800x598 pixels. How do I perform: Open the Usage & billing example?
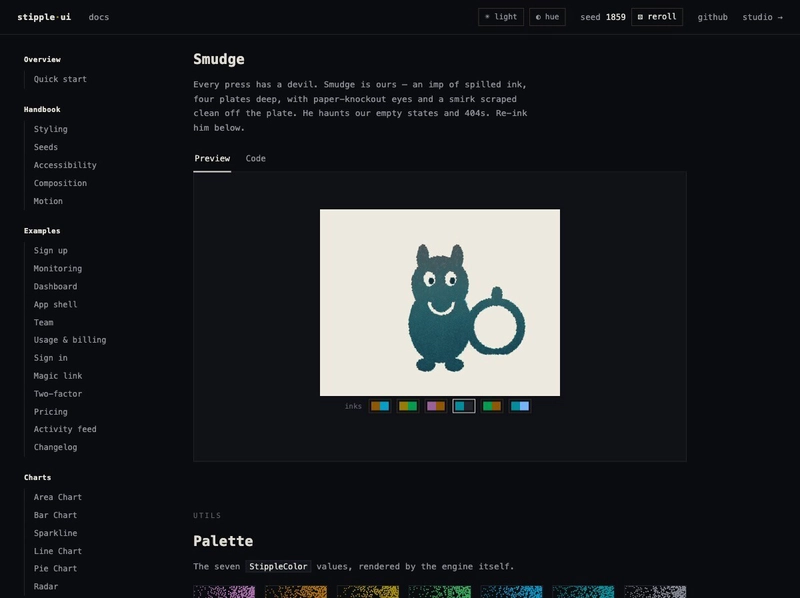pos(70,340)
